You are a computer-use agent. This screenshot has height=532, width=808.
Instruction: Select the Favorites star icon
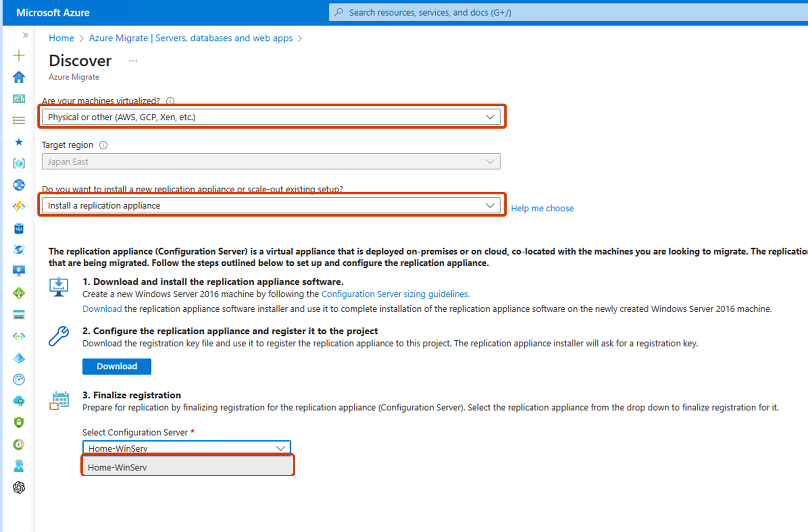click(x=18, y=142)
